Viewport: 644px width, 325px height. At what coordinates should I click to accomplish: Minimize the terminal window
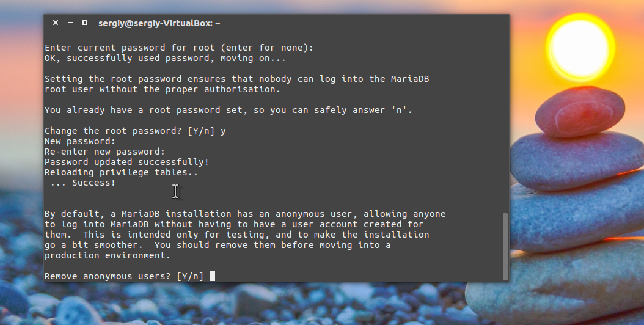70,23
